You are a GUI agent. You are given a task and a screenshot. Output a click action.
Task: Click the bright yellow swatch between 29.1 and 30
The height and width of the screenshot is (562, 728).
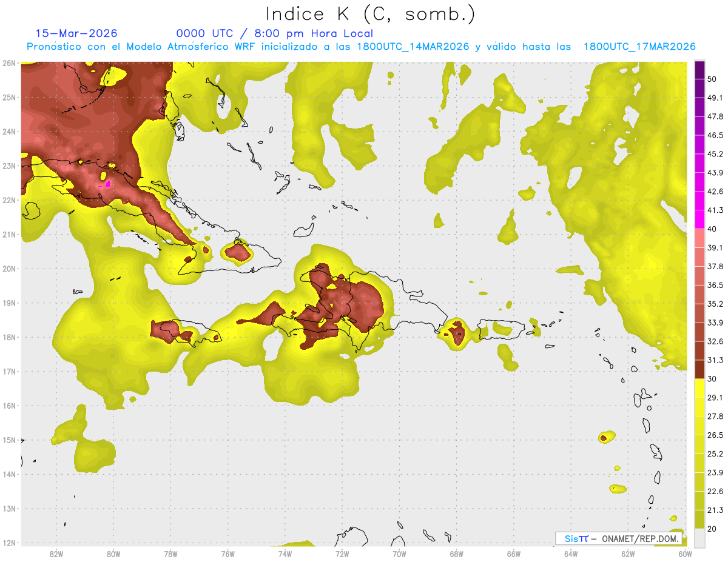[699, 388]
